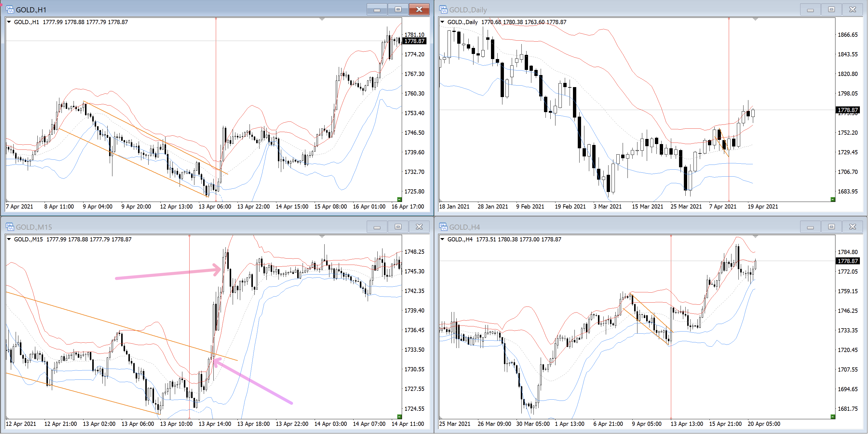This screenshot has height=434, width=868.
Task: Click the GOLD.,H1 window chart icon
Action: (x=10, y=9)
